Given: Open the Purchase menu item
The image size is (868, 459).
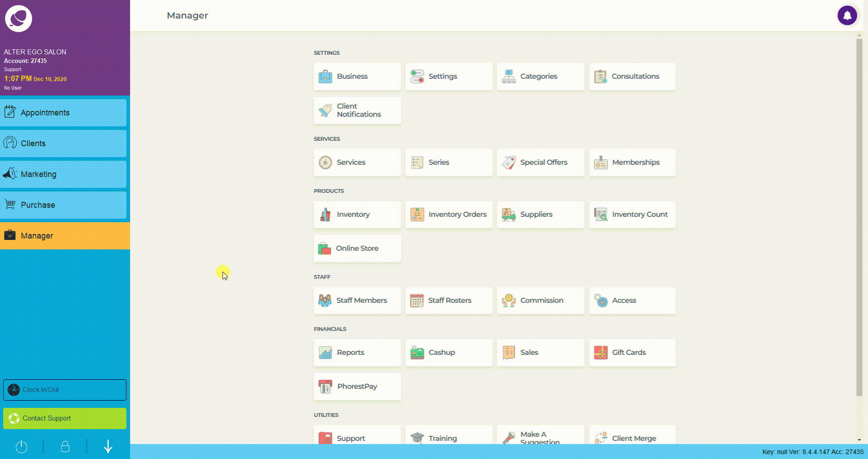Looking at the screenshot, I should click(63, 205).
